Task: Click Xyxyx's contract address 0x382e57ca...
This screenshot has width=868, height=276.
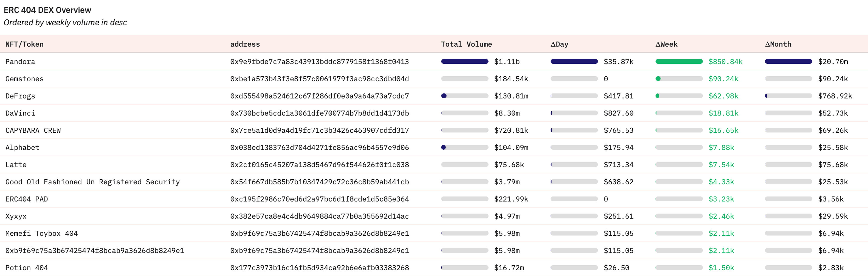Action: coord(319,216)
